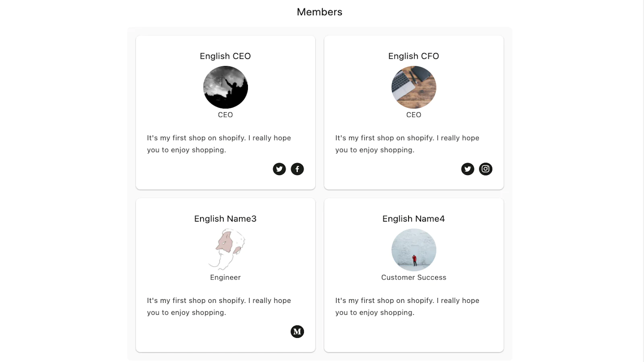Click the description text on English Name4 card
This screenshot has height=362, width=644.
(x=407, y=306)
